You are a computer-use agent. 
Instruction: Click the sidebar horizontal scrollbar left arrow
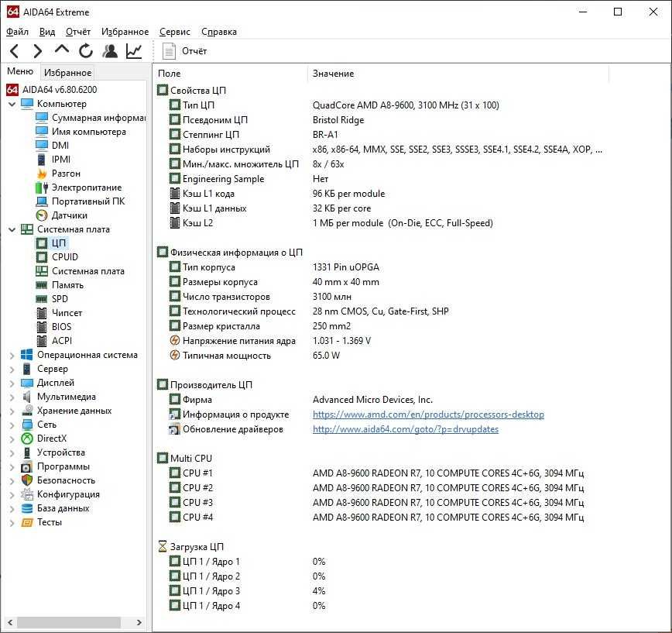10,622
